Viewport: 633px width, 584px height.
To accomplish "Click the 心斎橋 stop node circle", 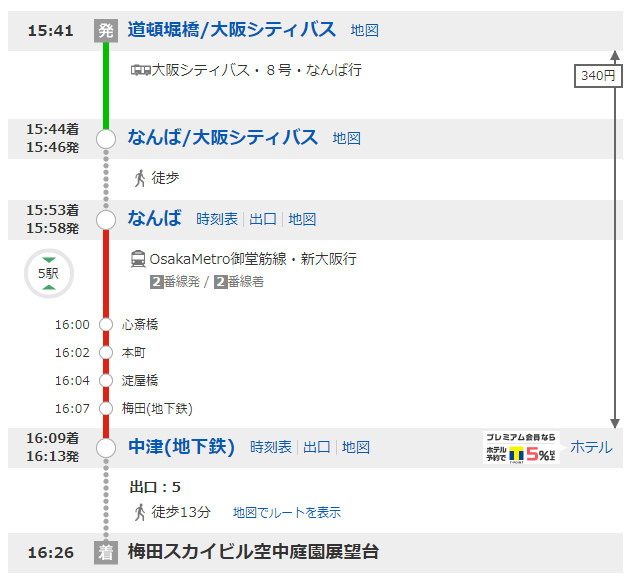I will tap(106, 324).
